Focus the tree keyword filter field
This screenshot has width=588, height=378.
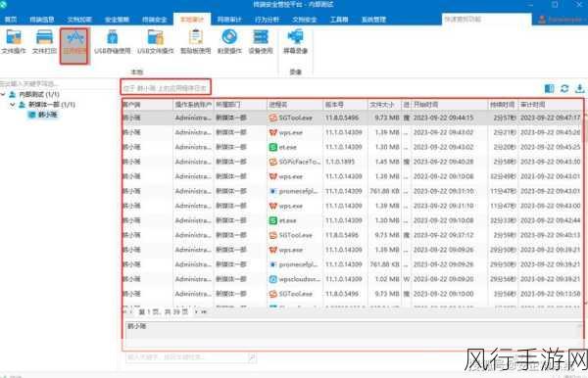point(58,83)
